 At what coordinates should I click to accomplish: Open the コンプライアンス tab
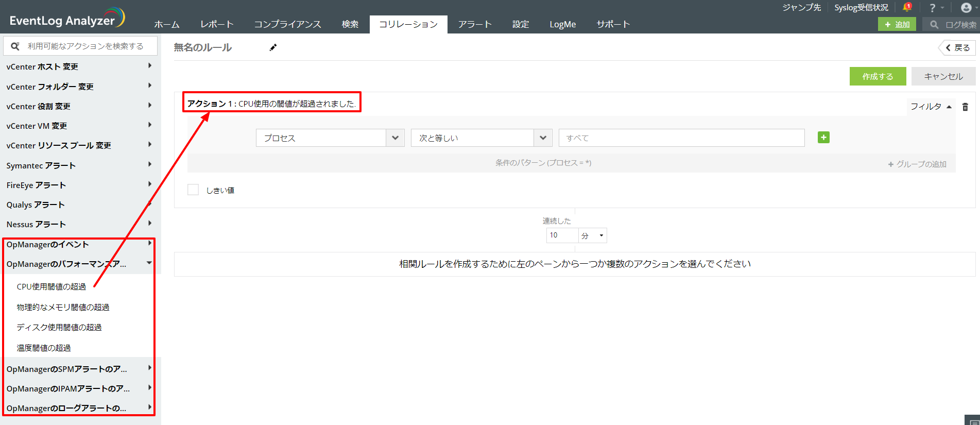coord(287,24)
